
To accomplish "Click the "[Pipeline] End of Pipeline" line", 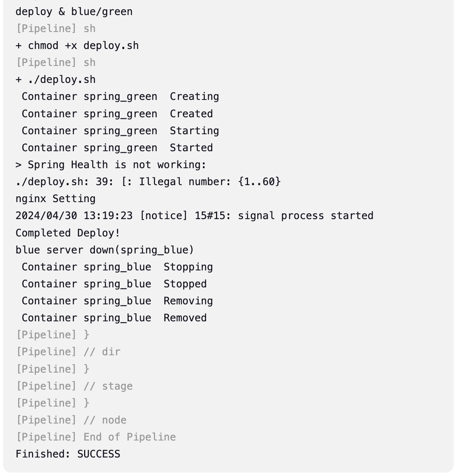I will coord(96,437).
